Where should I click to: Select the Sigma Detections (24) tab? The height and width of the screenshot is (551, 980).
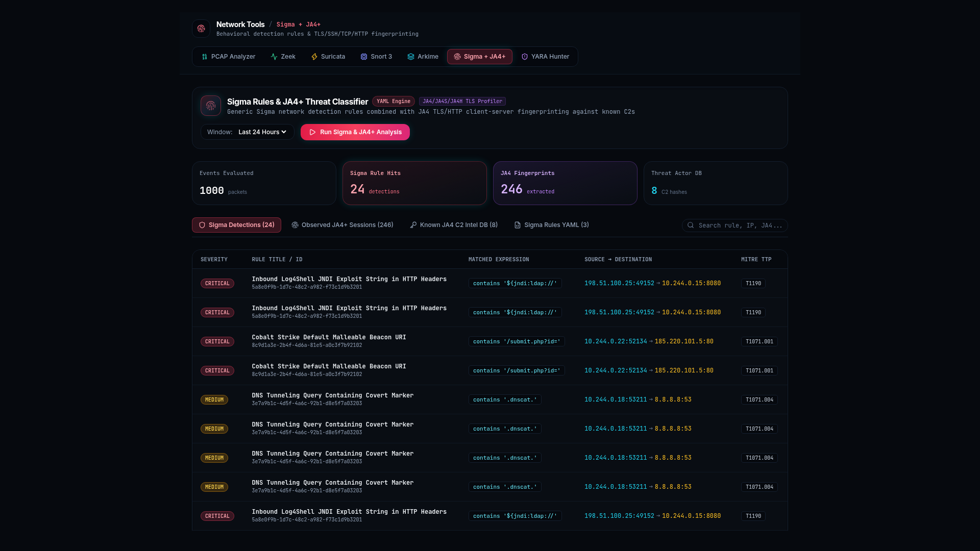coord(236,225)
